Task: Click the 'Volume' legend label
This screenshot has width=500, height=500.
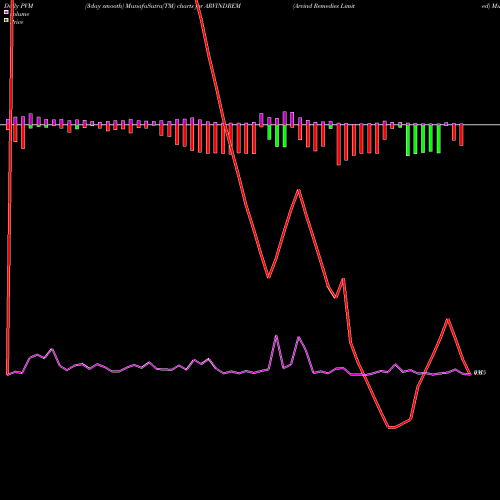Action: [x=19, y=14]
